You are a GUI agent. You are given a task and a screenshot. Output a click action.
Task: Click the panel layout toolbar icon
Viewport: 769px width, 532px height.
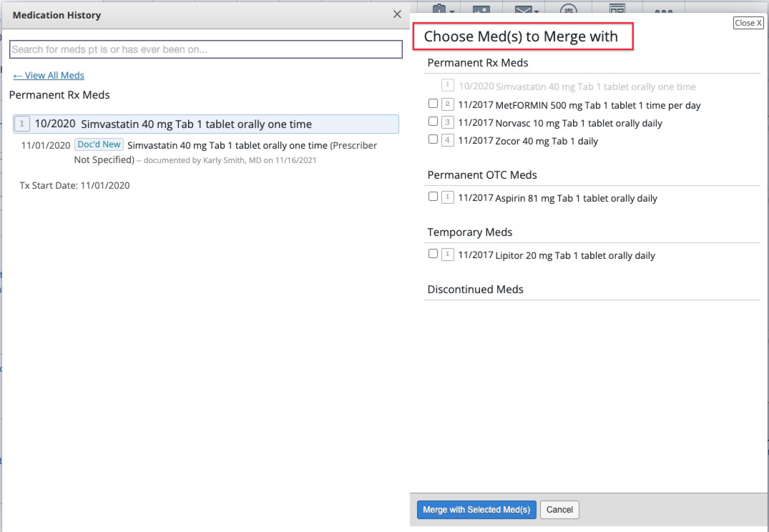click(x=616, y=8)
